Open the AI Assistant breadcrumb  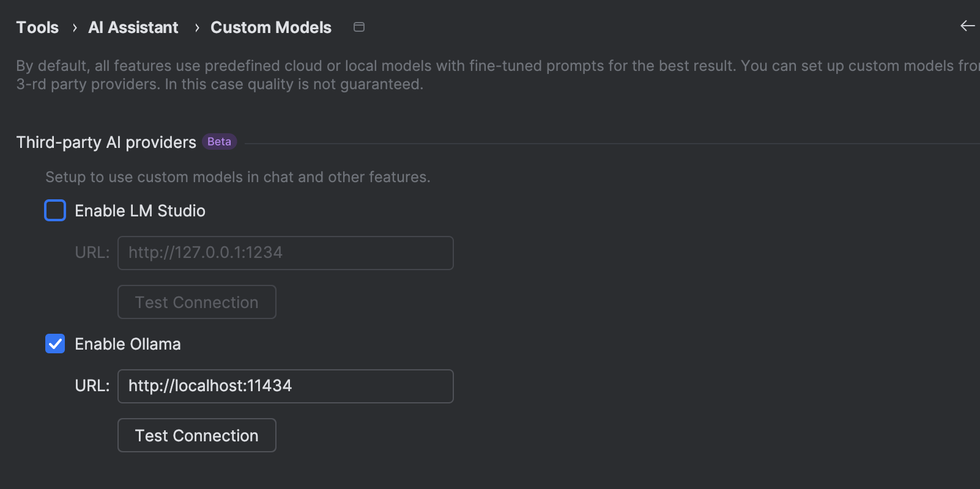pyautogui.click(x=133, y=28)
